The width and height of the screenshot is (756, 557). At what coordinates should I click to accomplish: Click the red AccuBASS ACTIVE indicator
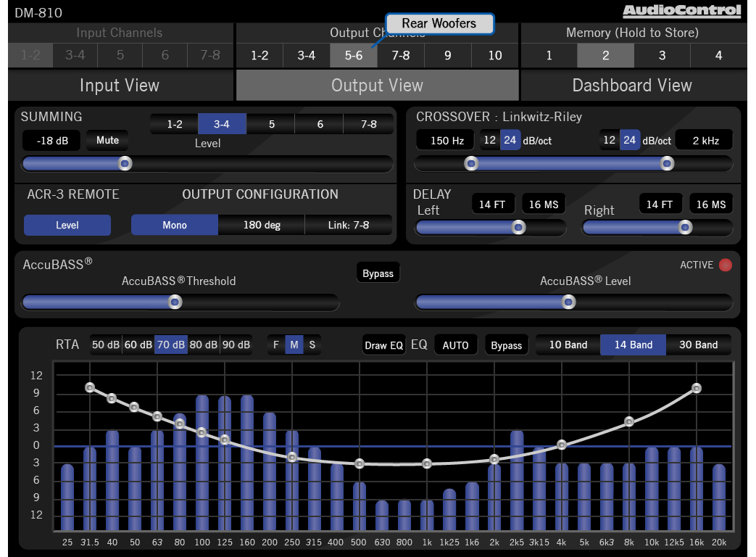pyautogui.click(x=725, y=265)
